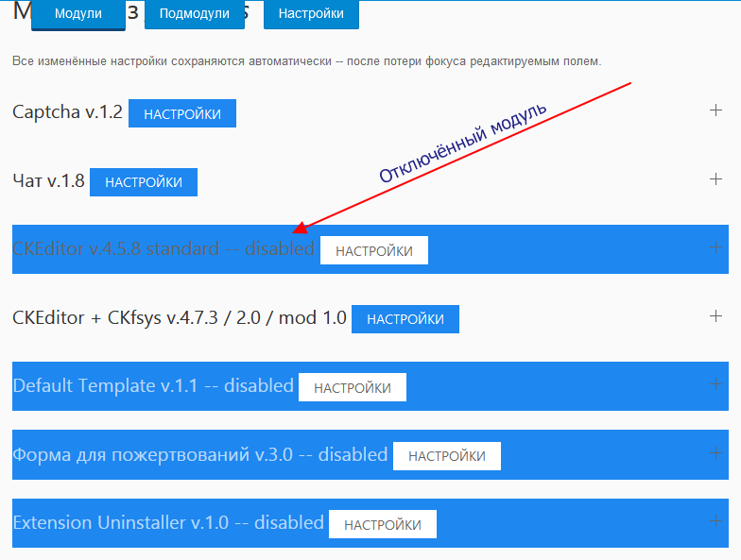Open Форма для пожертвований settings button
Image resolution: width=741 pixels, height=560 pixels.
[x=447, y=456]
